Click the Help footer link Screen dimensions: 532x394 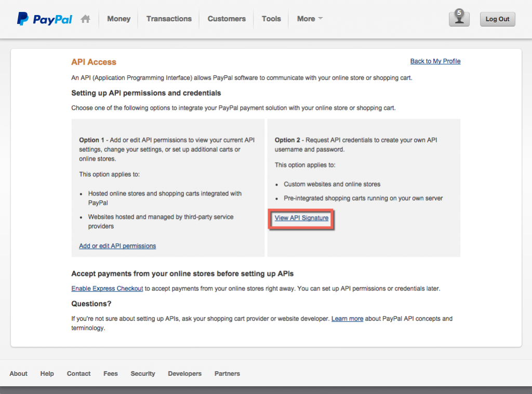pyautogui.click(x=47, y=374)
